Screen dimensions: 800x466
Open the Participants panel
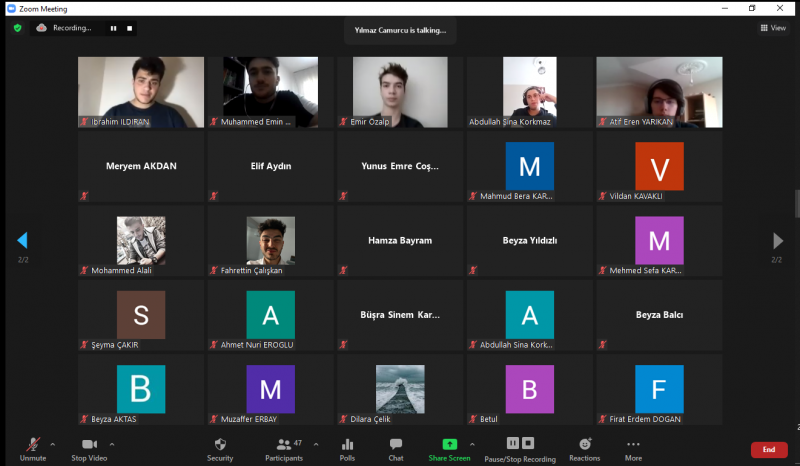click(x=284, y=447)
